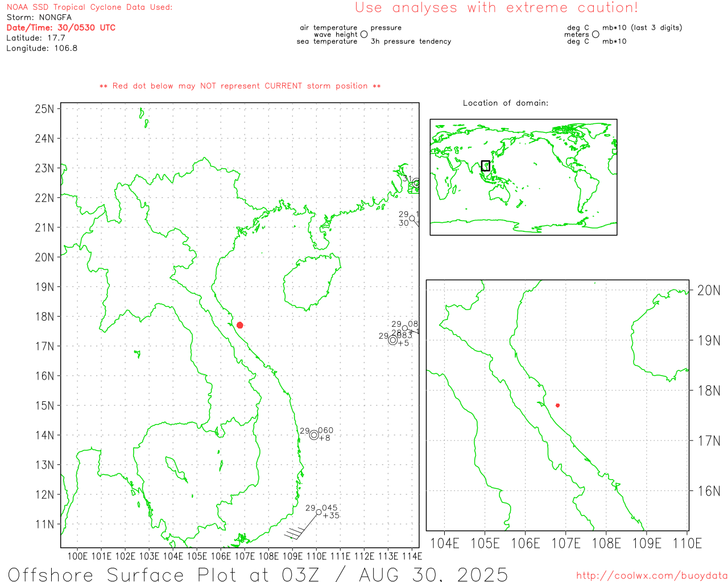728x582 pixels.
Task: Click the legend station circle beside wave height
Action: (x=364, y=34)
